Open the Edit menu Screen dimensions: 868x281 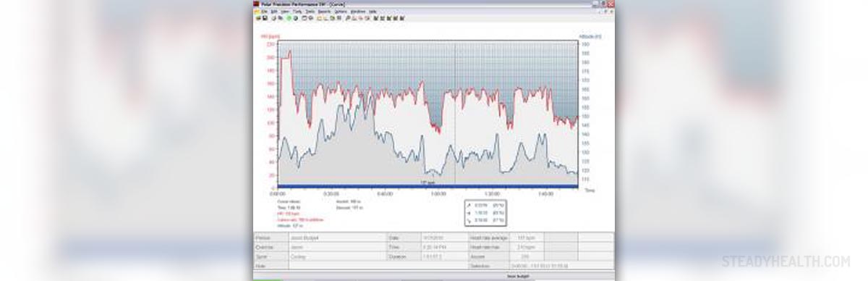point(273,12)
